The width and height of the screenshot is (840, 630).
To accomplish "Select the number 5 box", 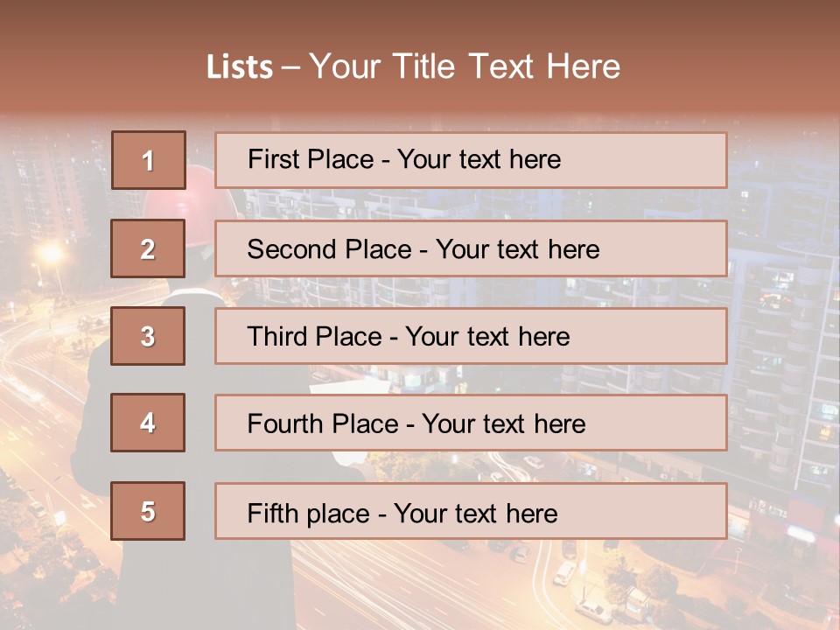I will (148, 510).
